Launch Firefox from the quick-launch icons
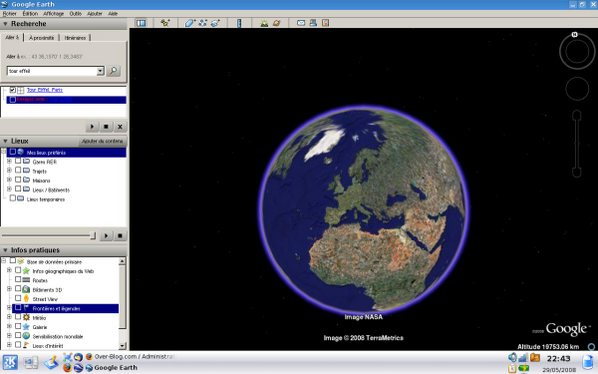This screenshot has height=374, width=598. coord(67,368)
